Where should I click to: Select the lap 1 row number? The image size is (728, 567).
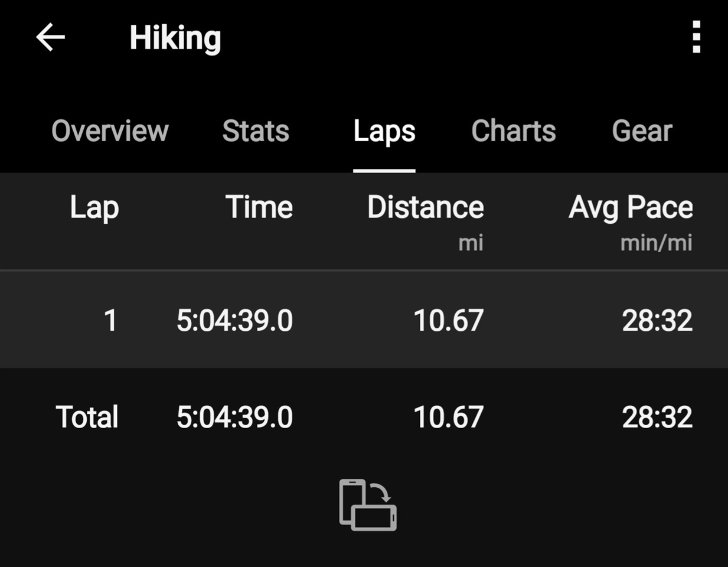tap(110, 321)
